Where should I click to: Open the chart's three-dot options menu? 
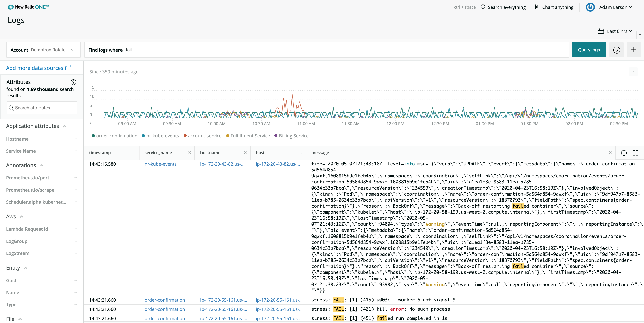(633, 72)
